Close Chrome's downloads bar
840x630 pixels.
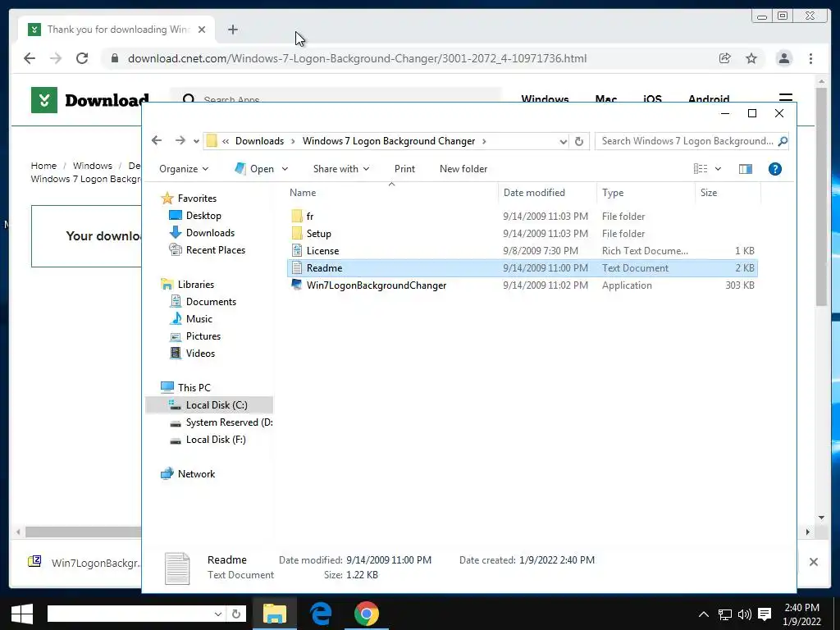tap(813, 561)
